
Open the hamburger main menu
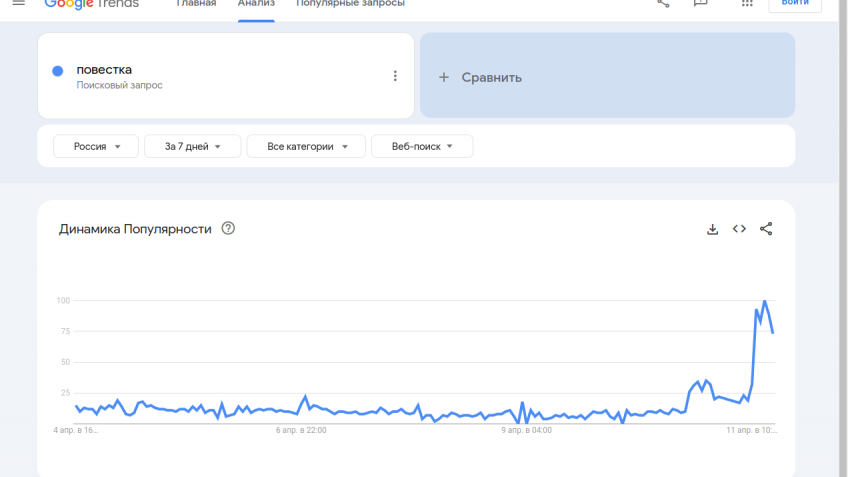pyautogui.click(x=18, y=3)
